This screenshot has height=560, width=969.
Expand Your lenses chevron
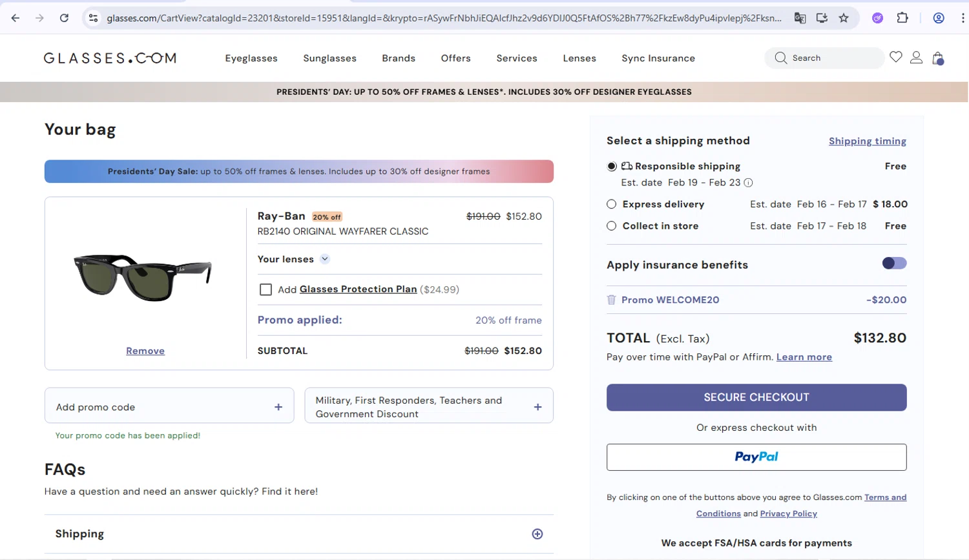click(325, 259)
